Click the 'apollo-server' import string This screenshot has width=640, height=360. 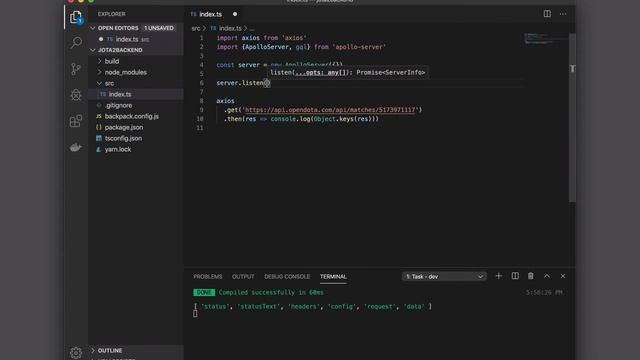coord(359,47)
